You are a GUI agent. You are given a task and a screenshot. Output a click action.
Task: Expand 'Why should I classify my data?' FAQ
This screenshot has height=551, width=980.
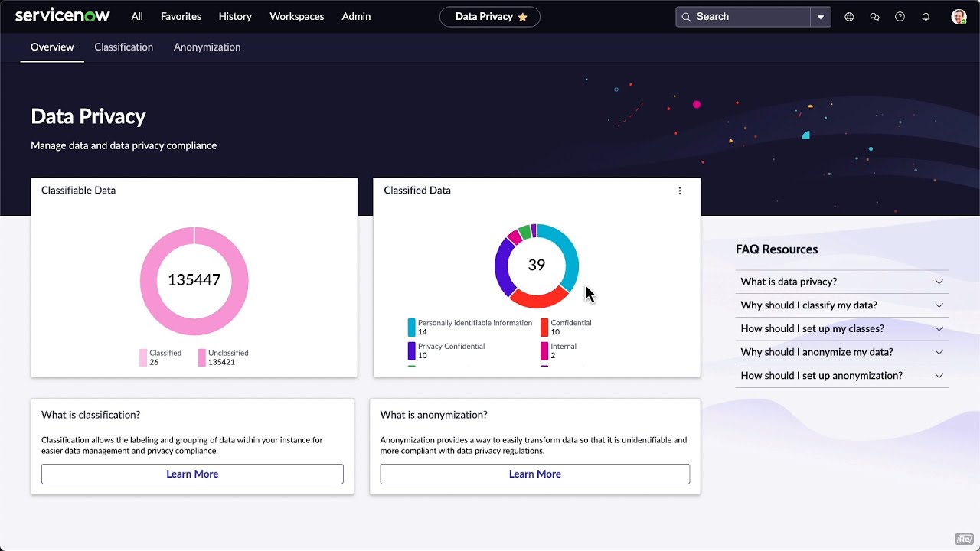(842, 305)
